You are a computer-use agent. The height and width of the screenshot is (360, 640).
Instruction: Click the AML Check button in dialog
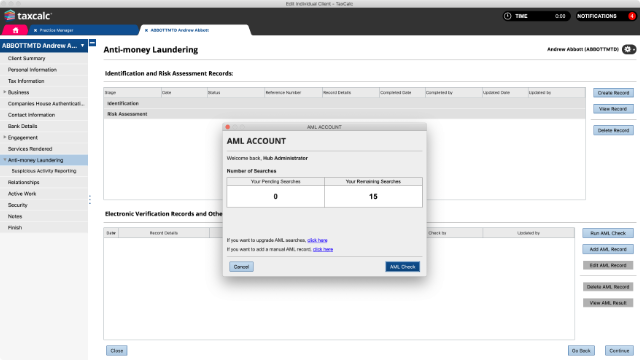tap(402, 267)
